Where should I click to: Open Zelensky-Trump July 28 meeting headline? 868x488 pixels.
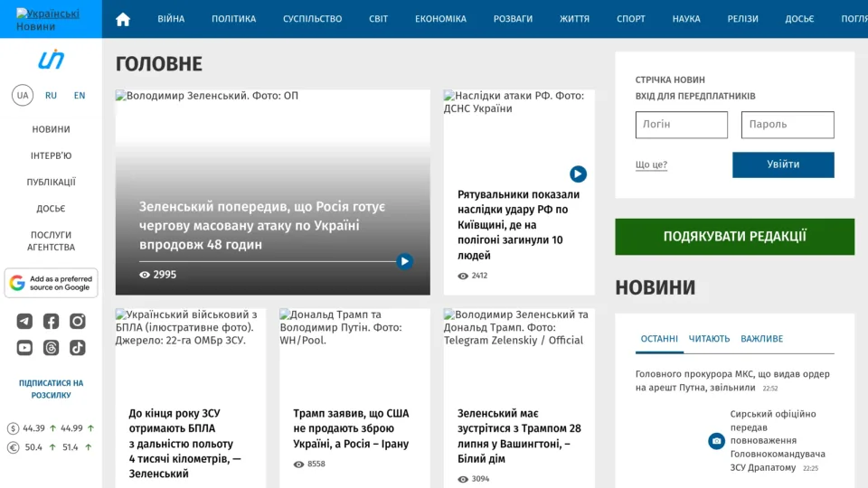[519, 436]
